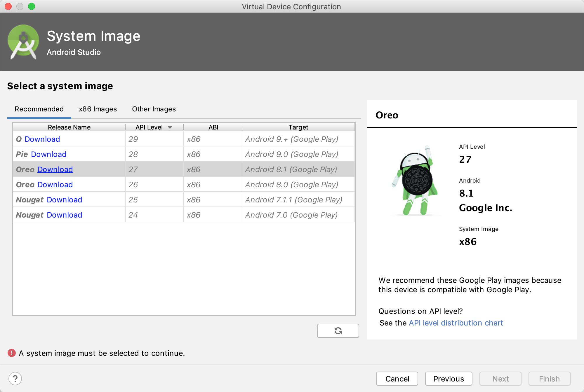This screenshot has height=392, width=584.
Task: Click the Next button
Action: click(x=500, y=379)
